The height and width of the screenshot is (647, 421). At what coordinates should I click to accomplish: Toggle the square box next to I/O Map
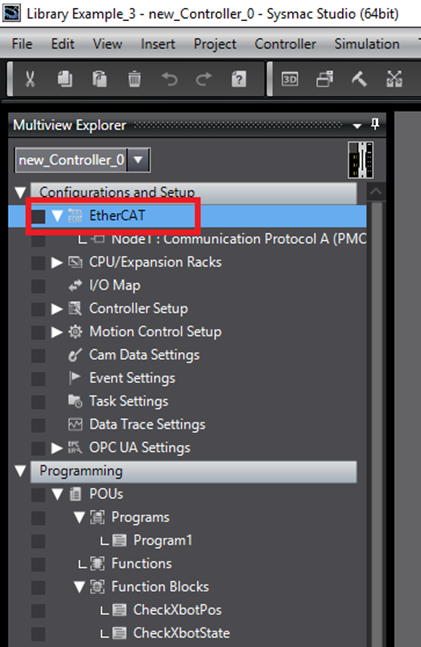[38, 286]
